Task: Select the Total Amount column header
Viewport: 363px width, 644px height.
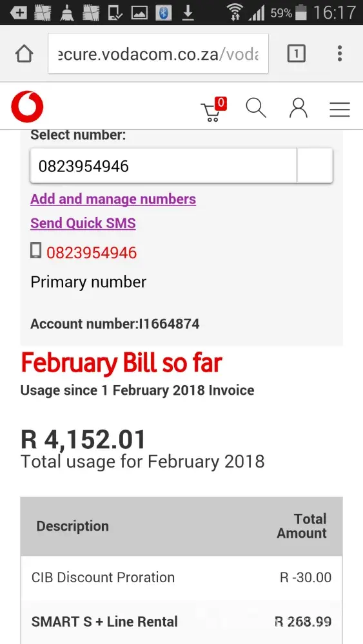Action: (x=302, y=526)
